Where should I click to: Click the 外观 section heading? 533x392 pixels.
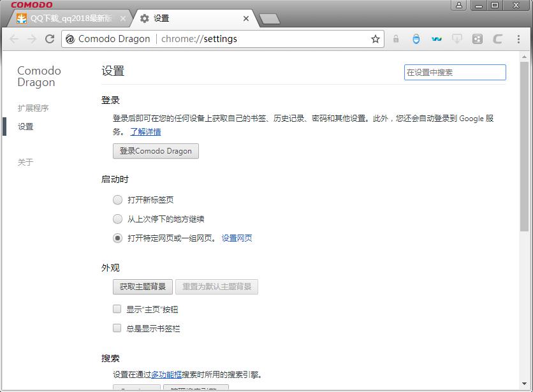pyautogui.click(x=110, y=268)
